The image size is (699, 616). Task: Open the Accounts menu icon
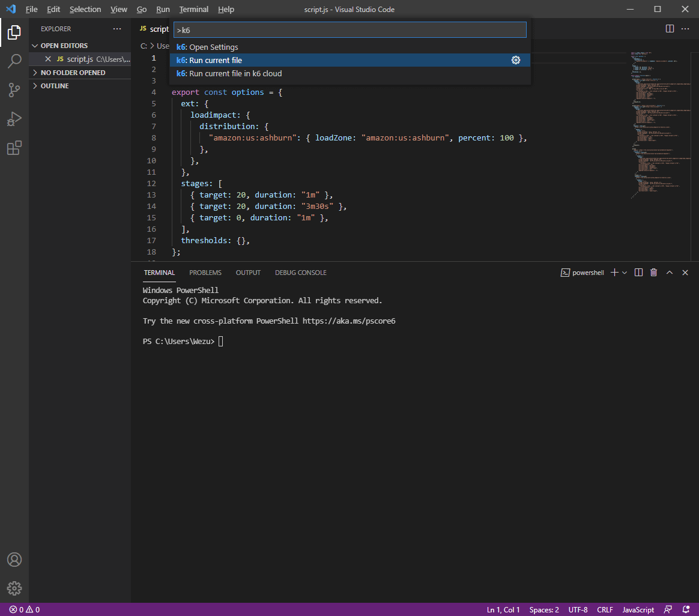(14, 560)
